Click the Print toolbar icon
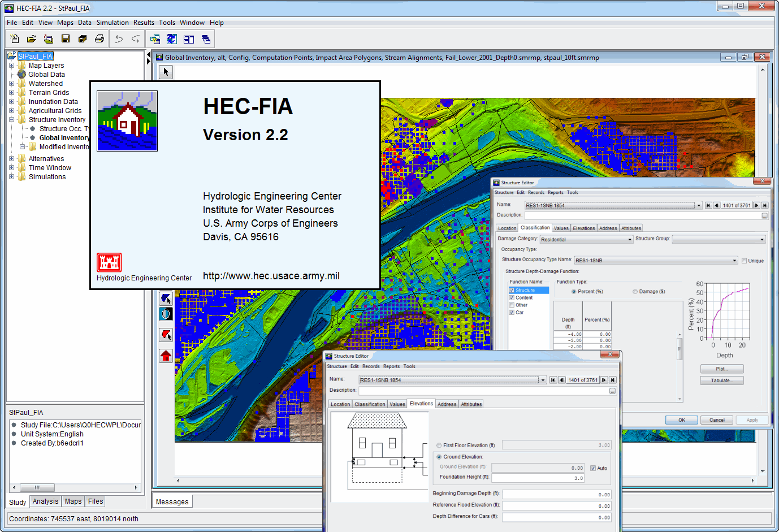 99,39
